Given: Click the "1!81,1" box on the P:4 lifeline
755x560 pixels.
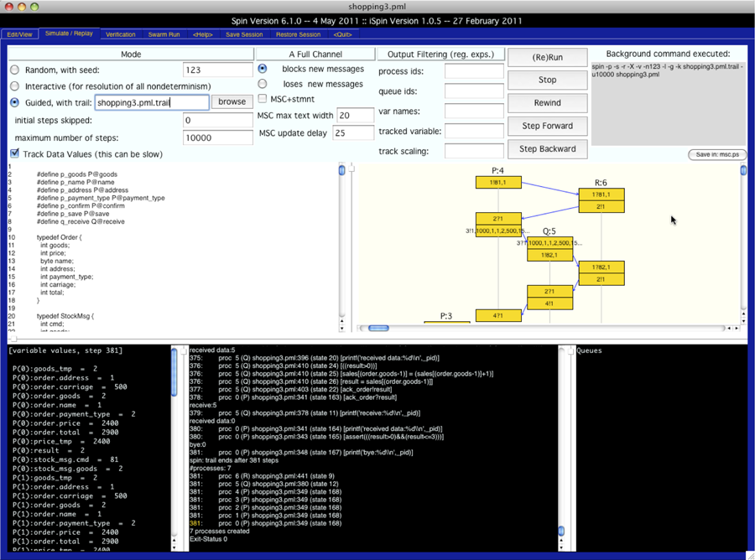Looking at the screenshot, I should point(498,183).
